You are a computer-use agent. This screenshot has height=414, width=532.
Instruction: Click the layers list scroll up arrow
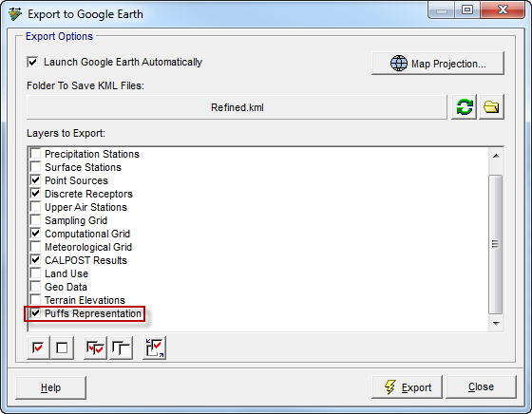pyautogui.click(x=496, y=156)
